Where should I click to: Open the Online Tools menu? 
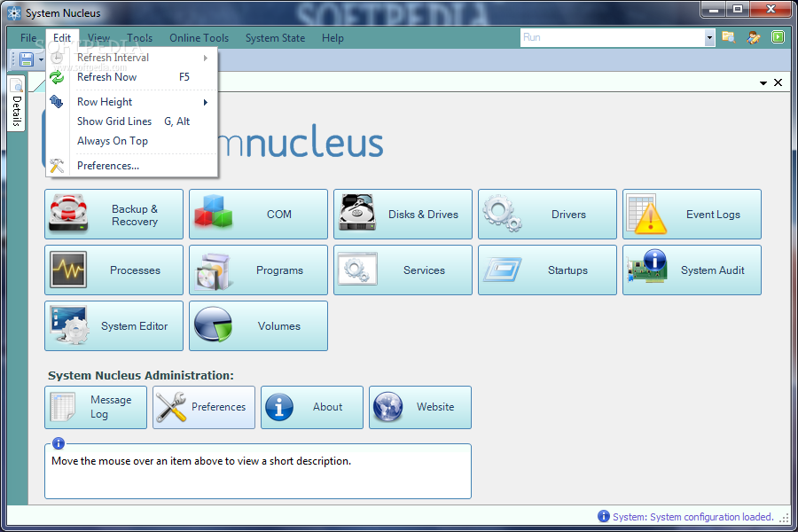click(199, 37)
